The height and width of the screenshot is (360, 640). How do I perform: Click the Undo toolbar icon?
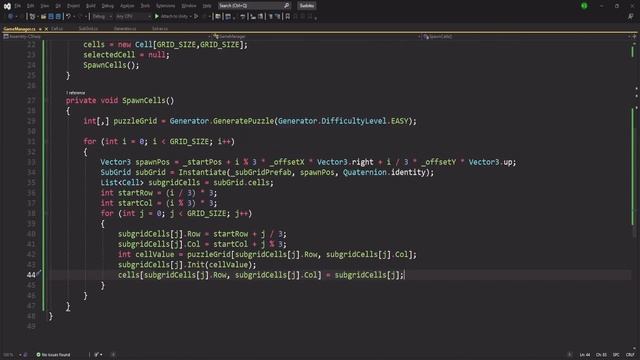[69, 16]
